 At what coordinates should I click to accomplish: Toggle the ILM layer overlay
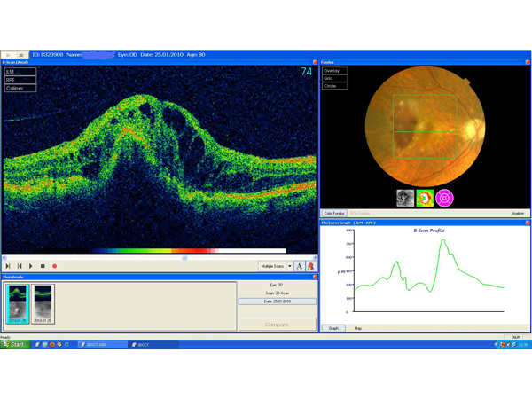coord(21,72)
